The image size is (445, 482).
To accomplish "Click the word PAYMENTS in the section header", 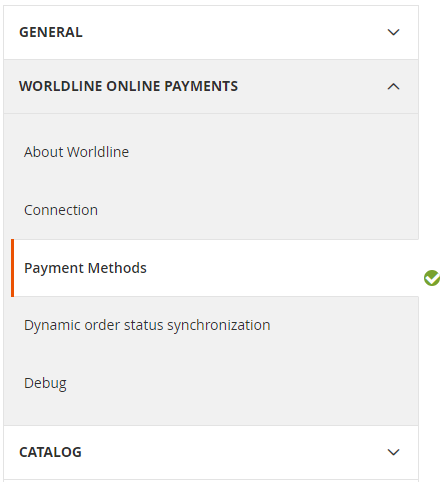I will click(x=201, y=86).
